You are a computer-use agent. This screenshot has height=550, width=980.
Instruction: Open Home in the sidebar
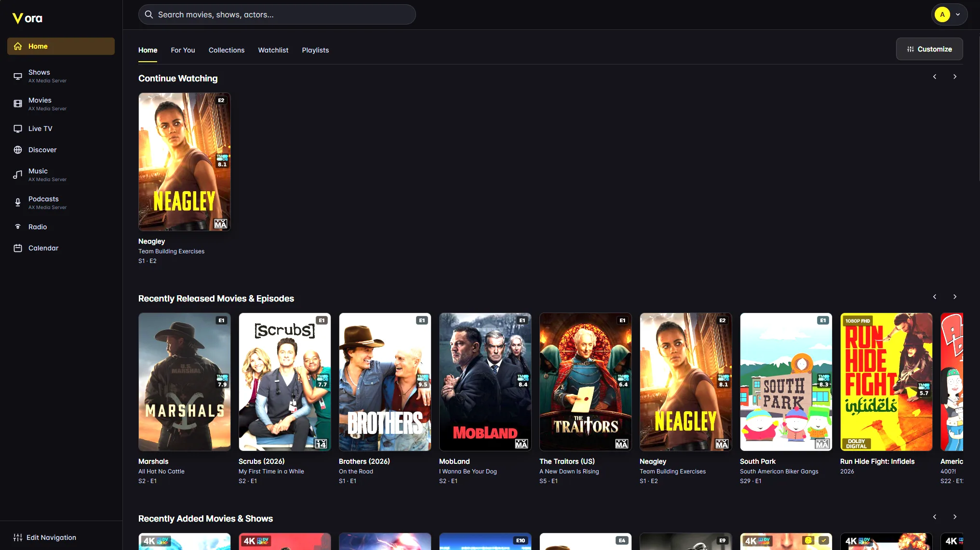pyautogui.click(x=61, y=46)
